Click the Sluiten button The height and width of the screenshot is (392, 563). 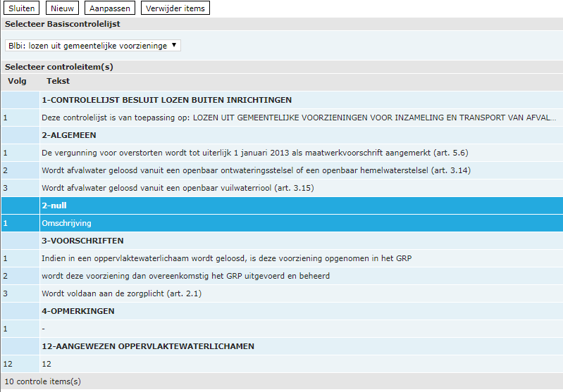coord(22,8)
